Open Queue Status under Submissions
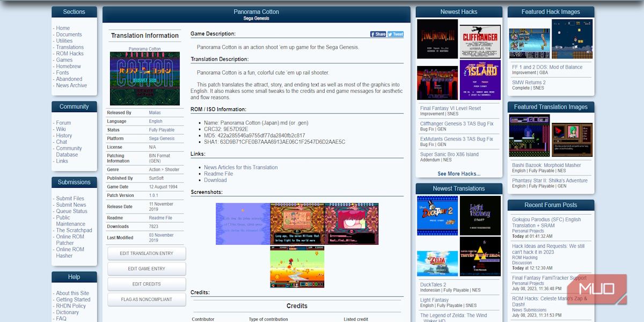The width and height of the screenshot is (644, 322). tap(71, 211)
